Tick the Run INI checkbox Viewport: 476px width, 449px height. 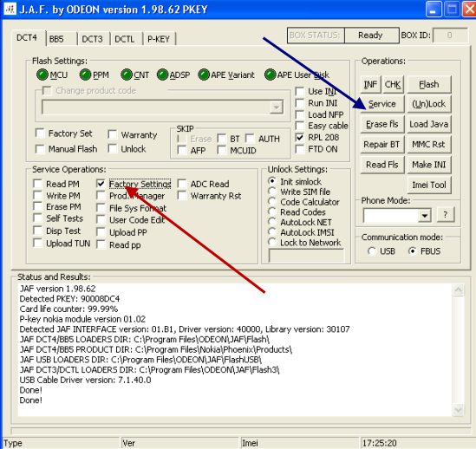pos(300,103)
